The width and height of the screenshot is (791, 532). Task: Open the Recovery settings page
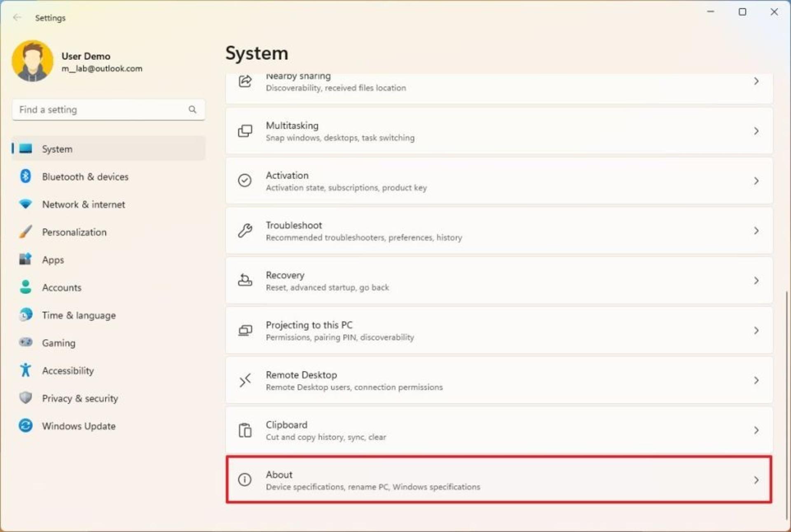point(499,281)
